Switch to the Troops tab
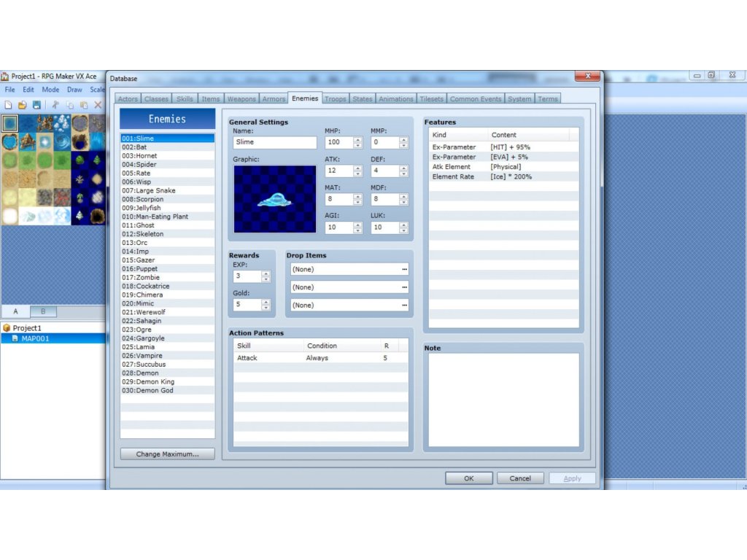Screen dimensions: 747x560 pos(336,99)
